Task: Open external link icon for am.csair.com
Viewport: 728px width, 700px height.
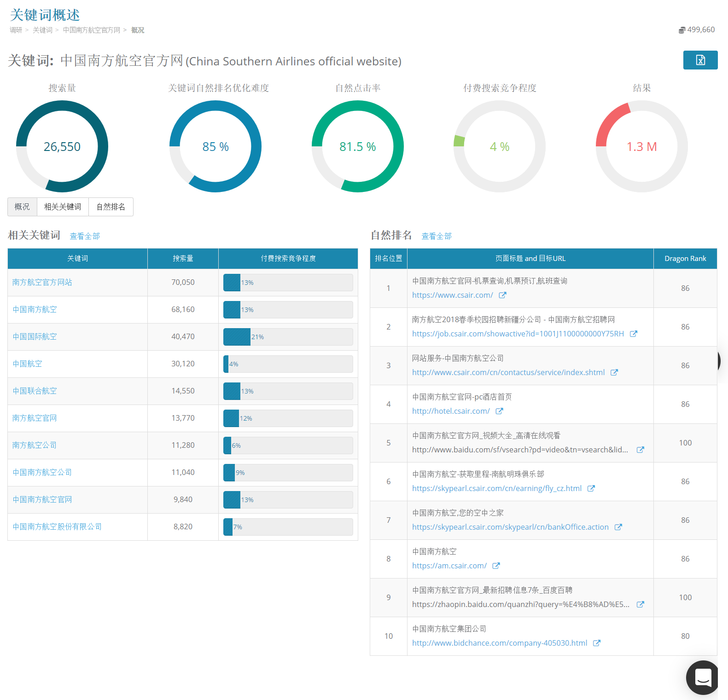Action: click(x=496, y=566)
